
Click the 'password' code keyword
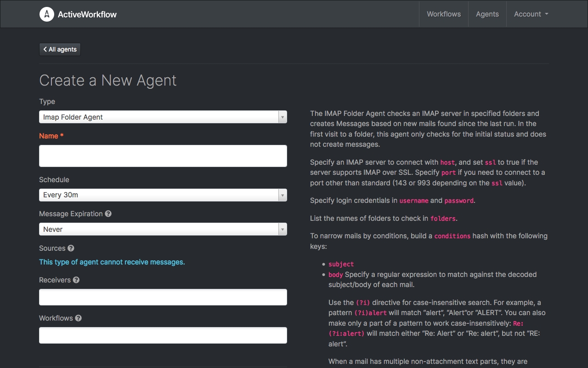459,201
